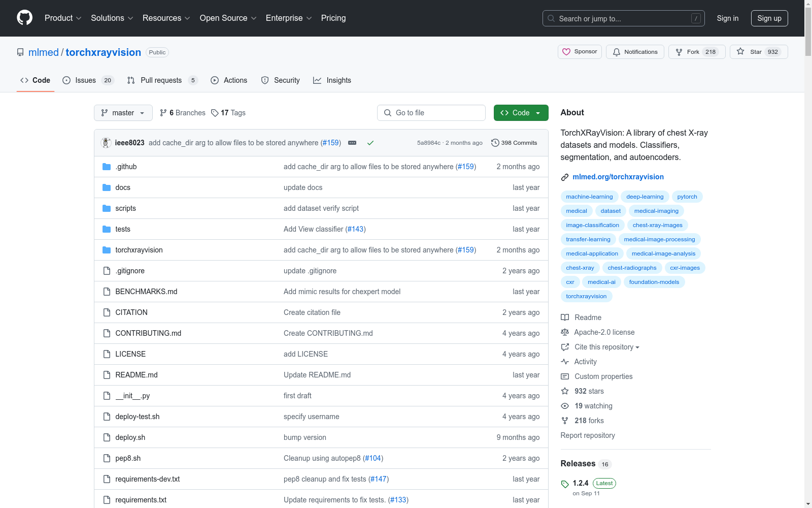812x508 pixels.
Task: Star the torchxrayvision repository
Action: coord(759,52)
